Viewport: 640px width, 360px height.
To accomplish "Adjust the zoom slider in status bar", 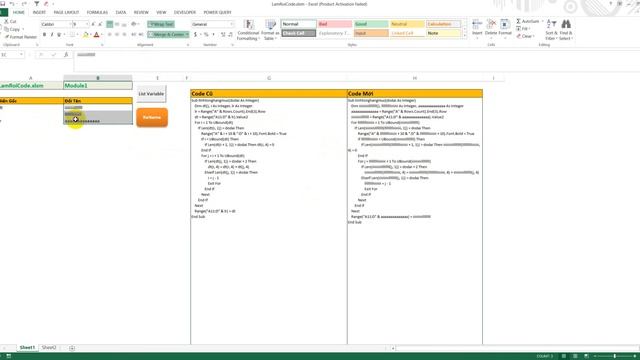I will [x=614, y=356].
